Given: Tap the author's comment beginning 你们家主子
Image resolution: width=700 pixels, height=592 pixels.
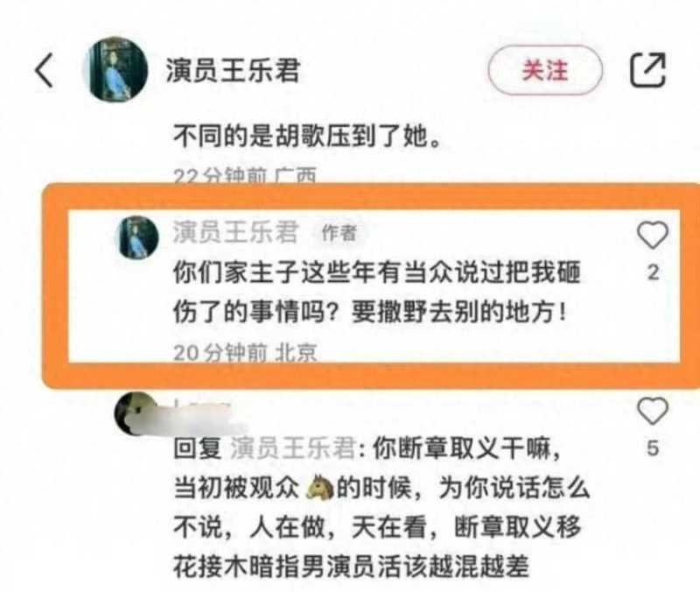Looking at the screenshot, I should (x=376, y=292).
